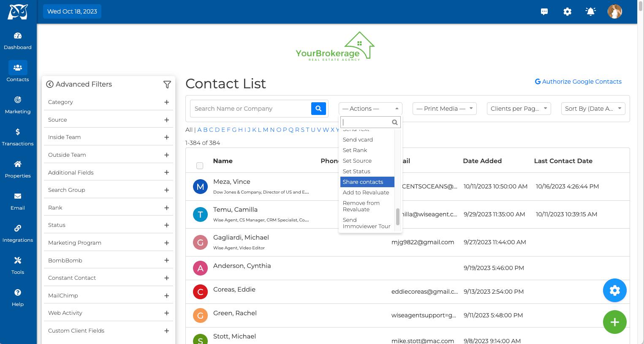Screen dimensions: 644x344
Task: Open the Sort By dropdown
Action: tap(593, 109)
